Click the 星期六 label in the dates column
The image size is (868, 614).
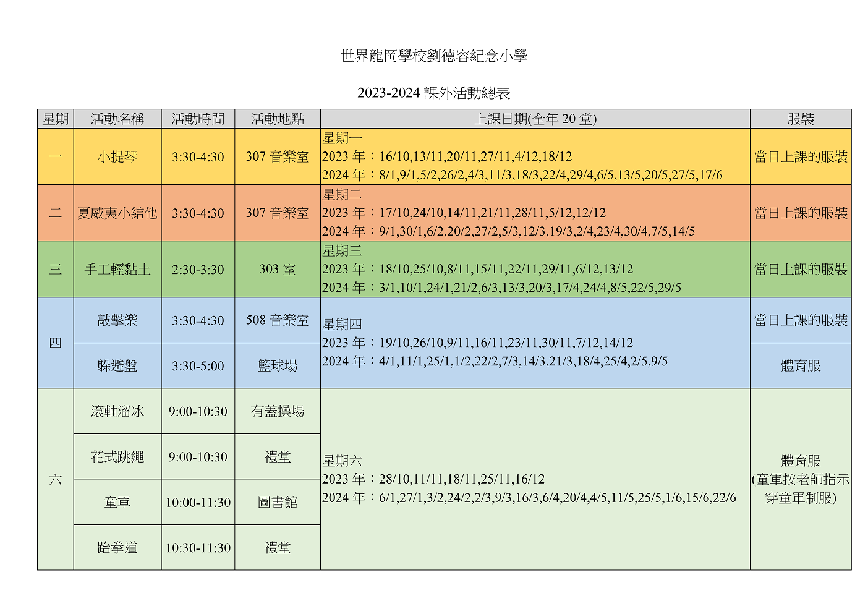[x=343, y=461]
